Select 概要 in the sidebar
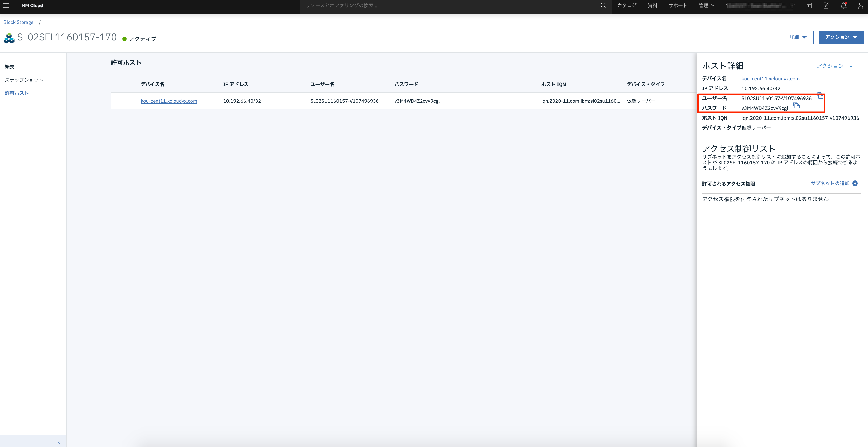This screenshot has width=868, height=447. tap(10, 67)
